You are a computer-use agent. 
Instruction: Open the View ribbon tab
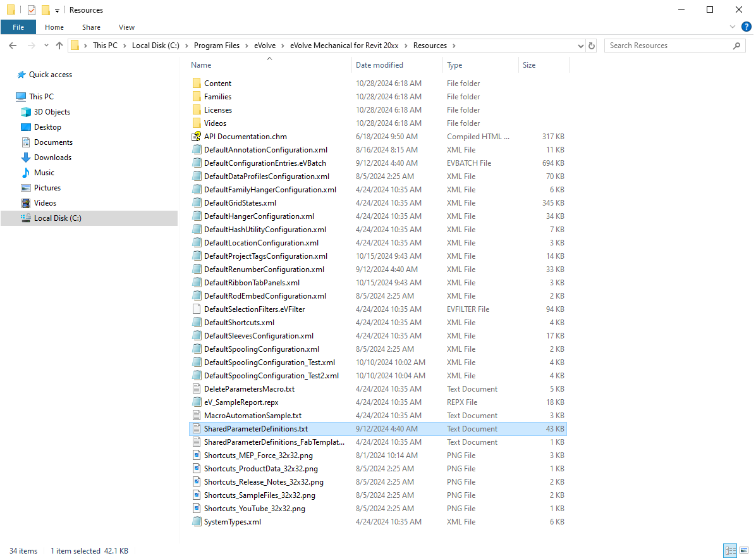(127, 27)
